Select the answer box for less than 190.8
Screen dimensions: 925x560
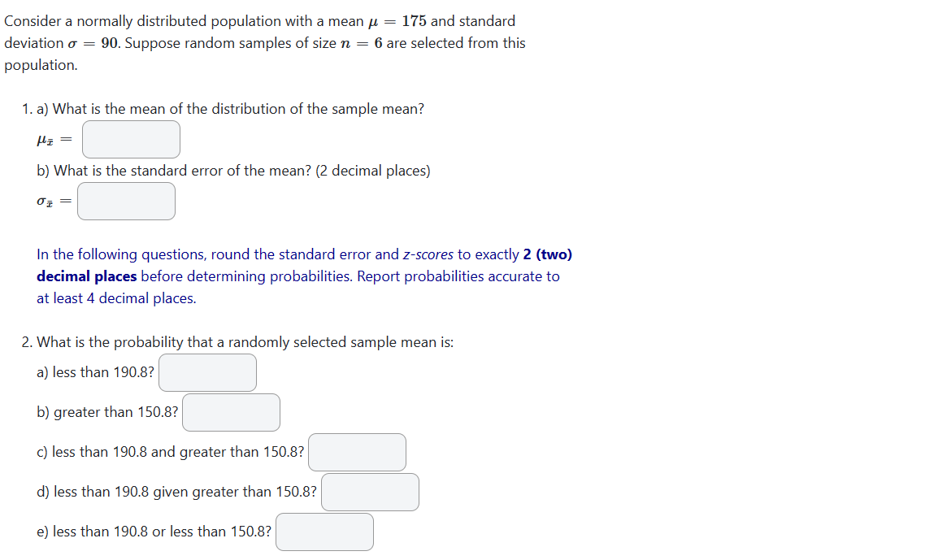tap(207, 372)
